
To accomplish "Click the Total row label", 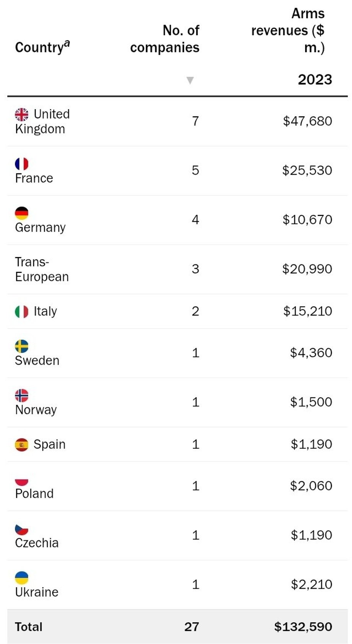I will [29, 627].
